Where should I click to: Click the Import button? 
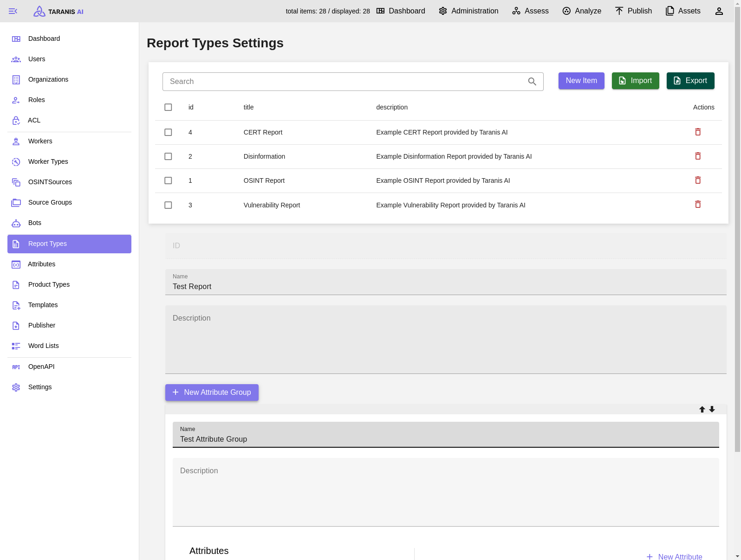click(635, 81)
